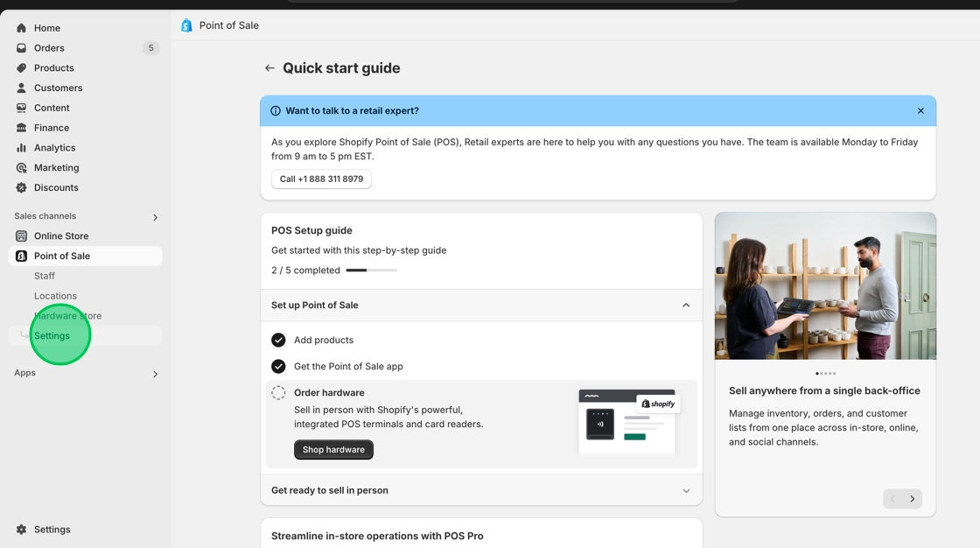Select Staff under Point of Sale
The image size is (980, 548).
[45, 276]
